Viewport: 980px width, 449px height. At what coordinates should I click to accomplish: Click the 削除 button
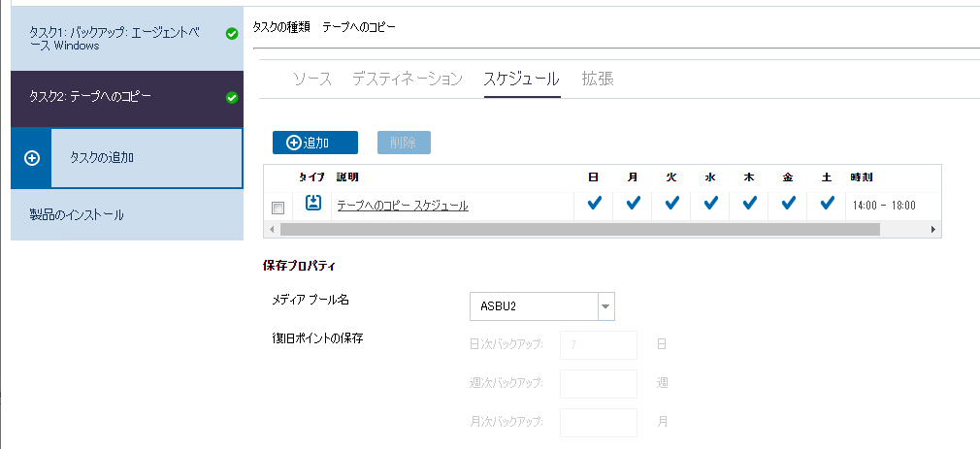coord(404,143)
